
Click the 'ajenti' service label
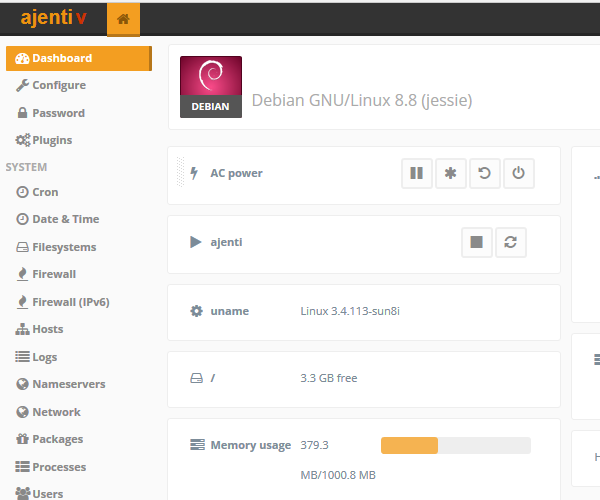point(226,242)
